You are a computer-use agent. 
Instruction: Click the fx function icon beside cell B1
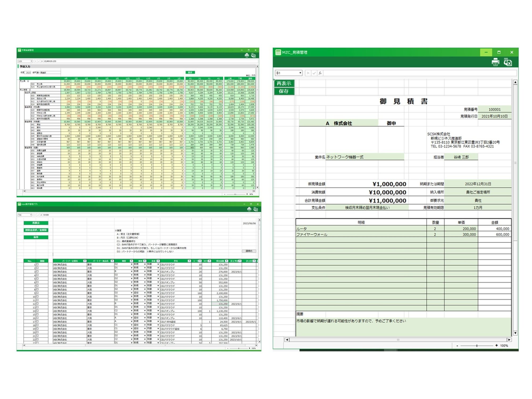(320, 73)
